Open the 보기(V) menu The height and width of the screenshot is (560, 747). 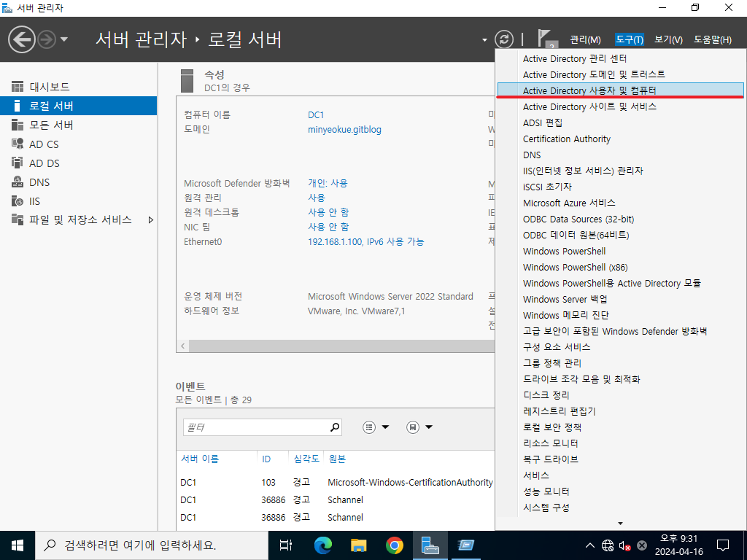click(x=668, y=39)
